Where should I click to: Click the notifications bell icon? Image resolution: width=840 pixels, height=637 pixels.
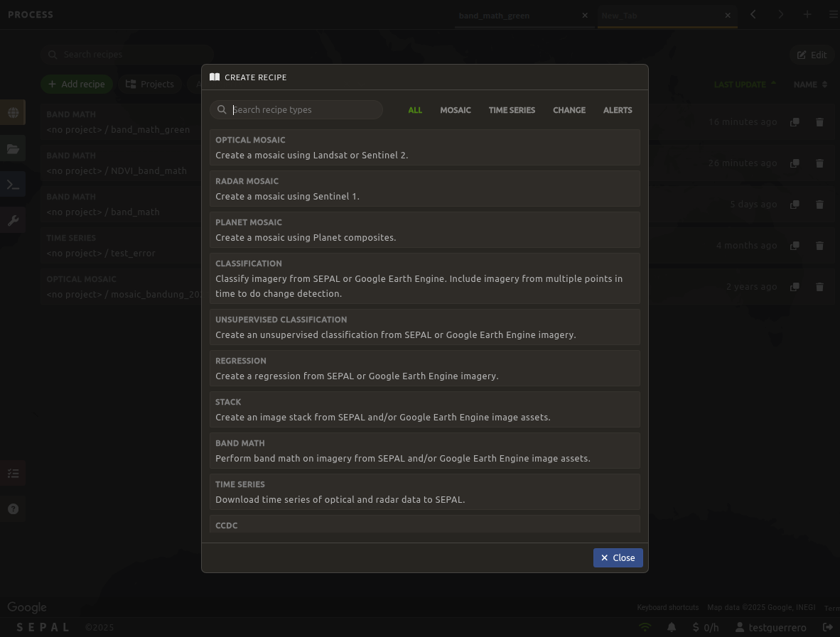672,628
